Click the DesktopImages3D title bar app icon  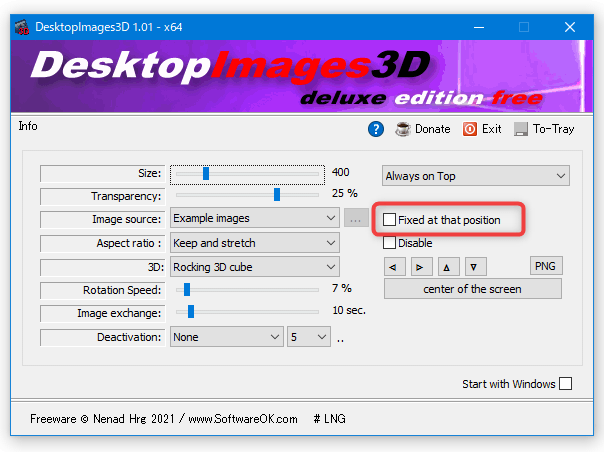22,27
